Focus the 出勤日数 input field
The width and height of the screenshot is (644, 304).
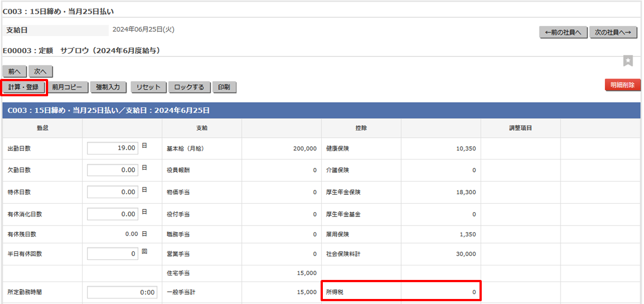click(113, 148)
